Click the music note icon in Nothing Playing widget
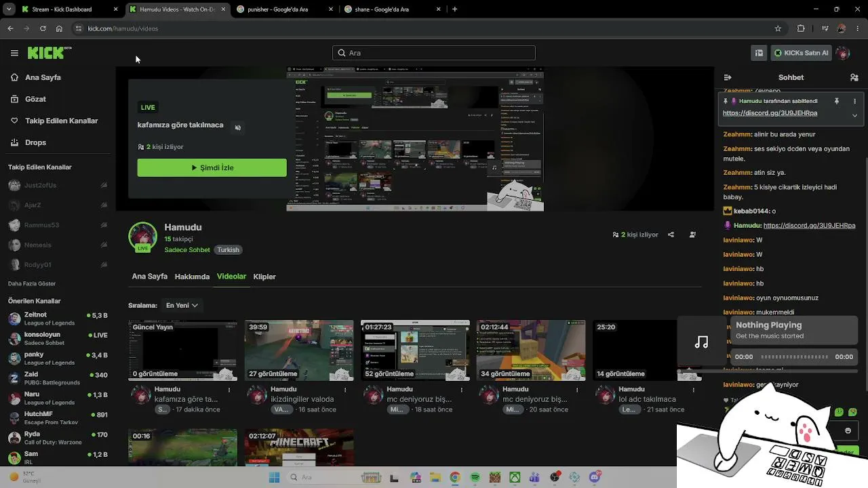868x488 pixels. point(702,342)
